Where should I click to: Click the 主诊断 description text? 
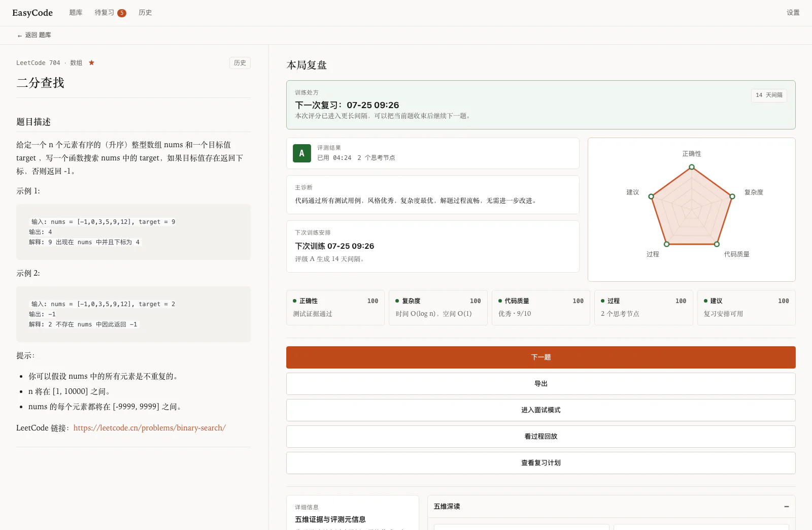[417, 201]
